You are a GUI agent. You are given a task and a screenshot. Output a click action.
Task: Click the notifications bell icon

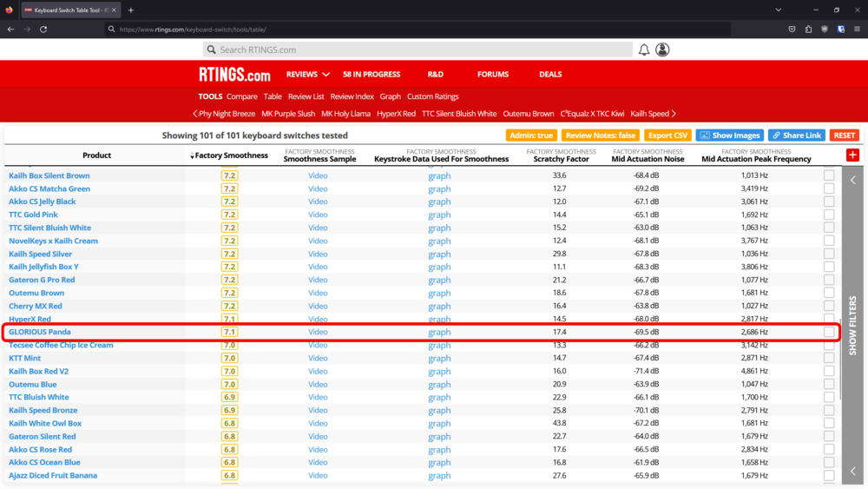(x=644, y=50)
